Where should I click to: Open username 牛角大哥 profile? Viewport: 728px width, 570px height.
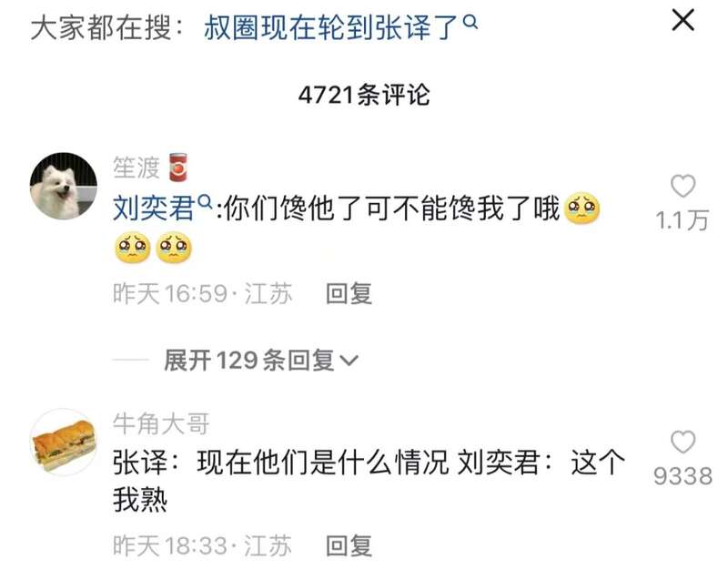coord(161,423)
